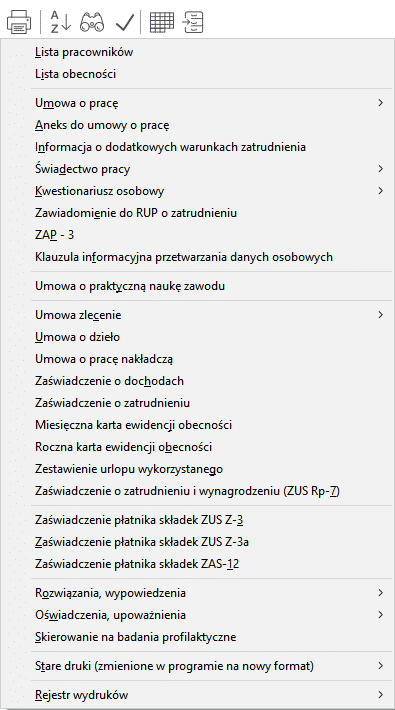The width and height of the screenshot is (395, 710).
Task: Open search with the binoculars icon
Action: click(x=92, y=22)
